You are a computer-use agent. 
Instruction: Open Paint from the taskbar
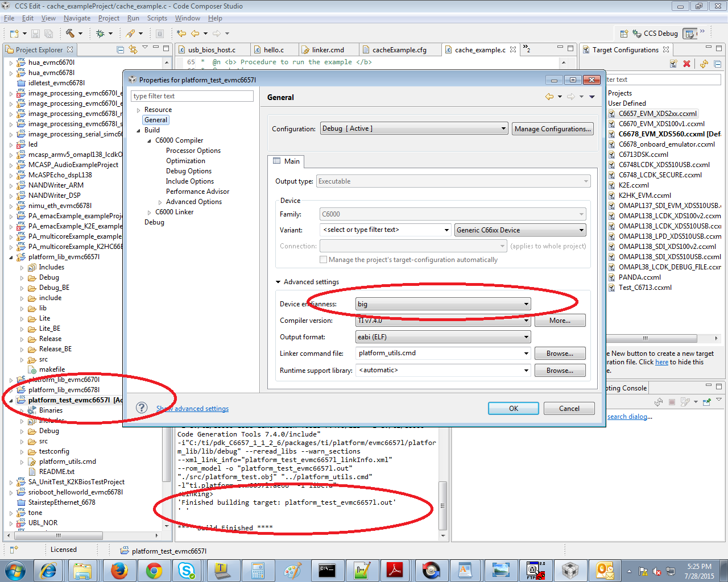tap(292, 570)
